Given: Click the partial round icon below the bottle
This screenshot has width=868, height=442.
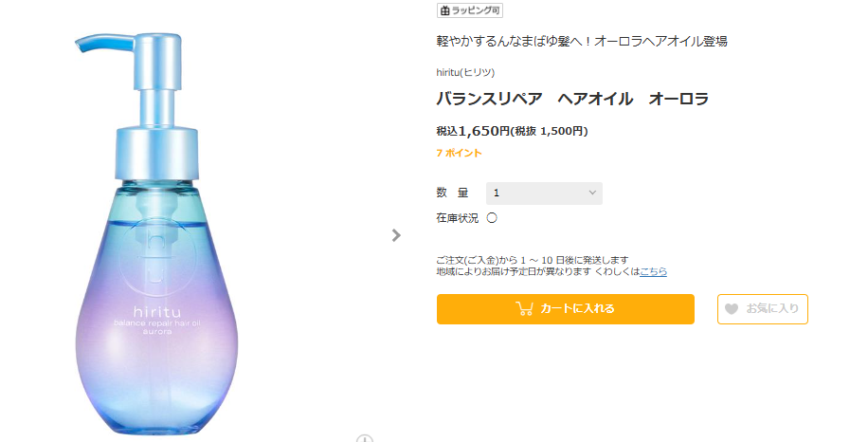Looking at the screenshot, I should pyautogui.click(x=365, y=438).
